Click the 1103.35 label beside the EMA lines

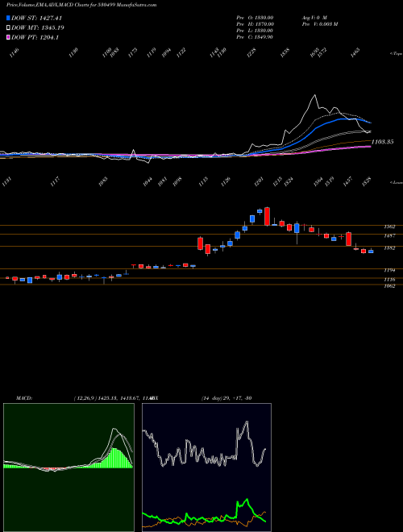[x=382, y=142]
